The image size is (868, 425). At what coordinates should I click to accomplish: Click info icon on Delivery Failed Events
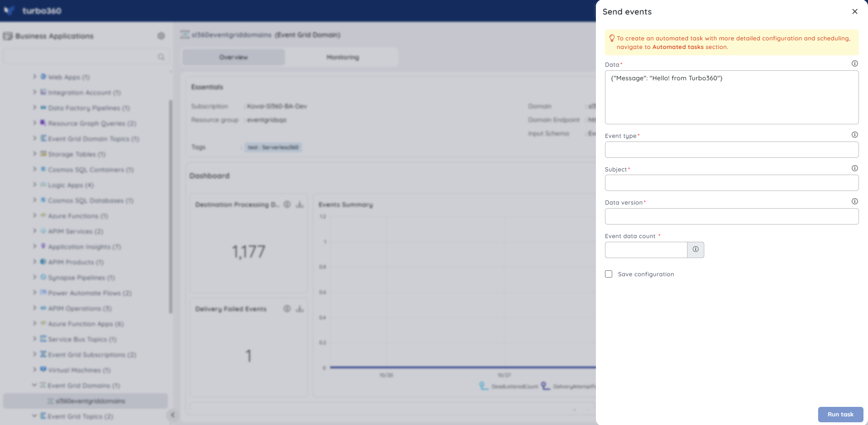pos(287,308)
